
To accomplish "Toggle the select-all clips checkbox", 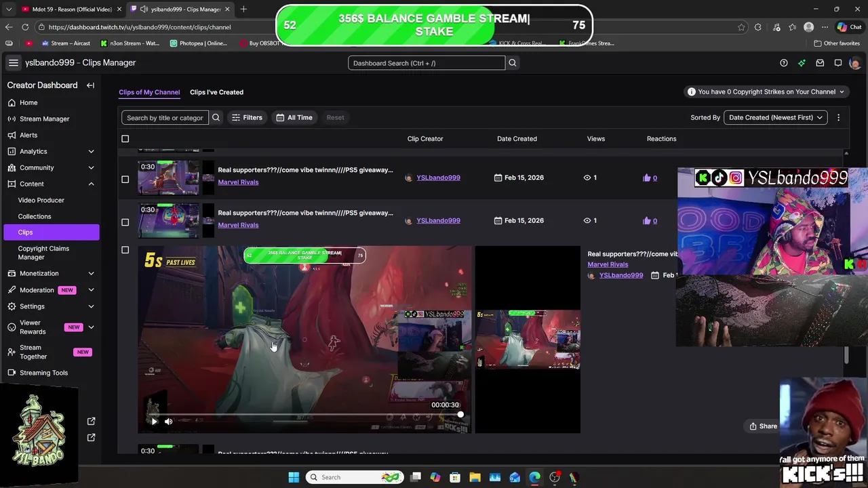I will pyautogui.click(x=125, y=138).
